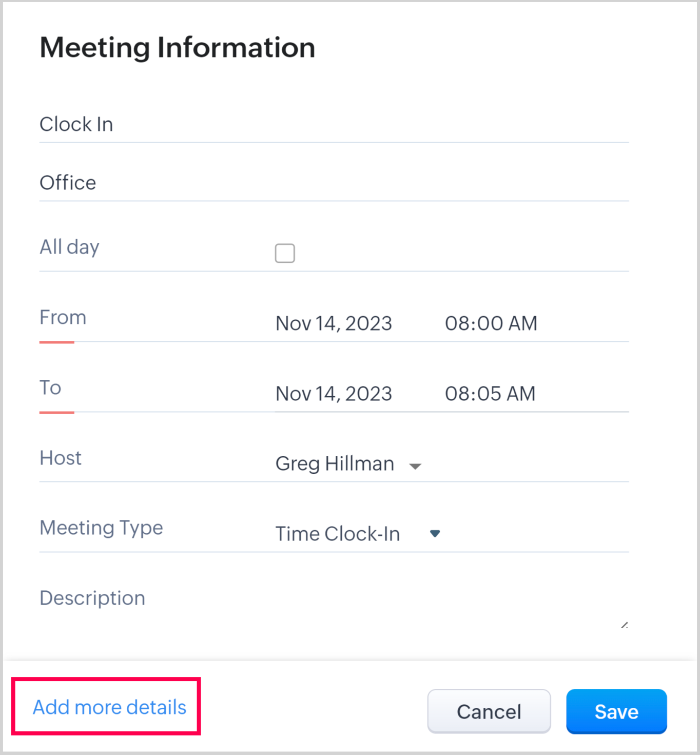Click the Meeting Information heading
The image size is (700, 755).
click(x=178, y=48)
